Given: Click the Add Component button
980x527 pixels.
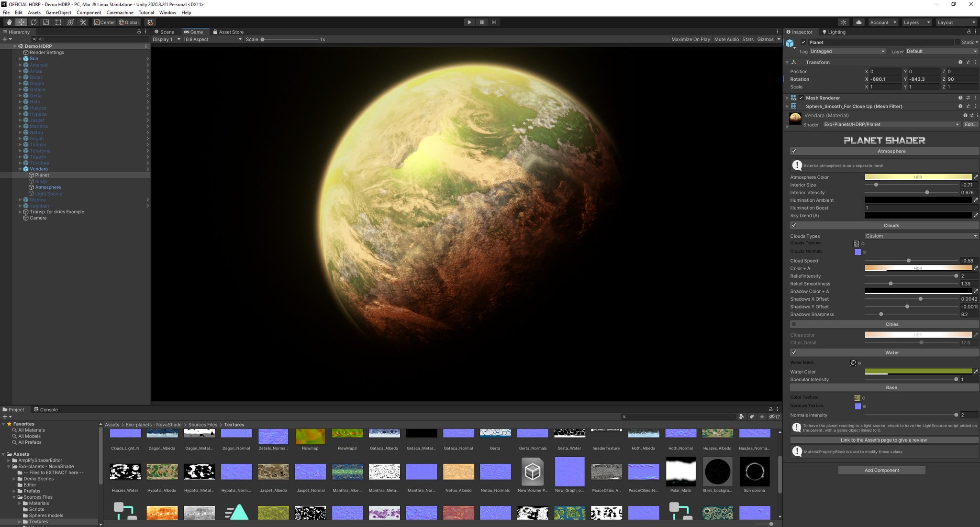Looking at the screenshot, I should click(881, 470).
